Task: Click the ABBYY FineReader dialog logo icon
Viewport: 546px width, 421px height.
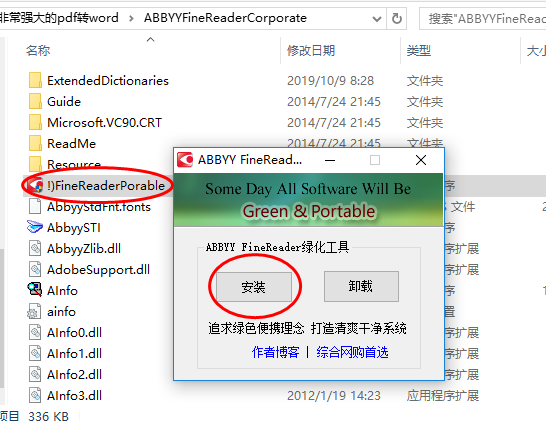Action: click(x=185, y=160)
